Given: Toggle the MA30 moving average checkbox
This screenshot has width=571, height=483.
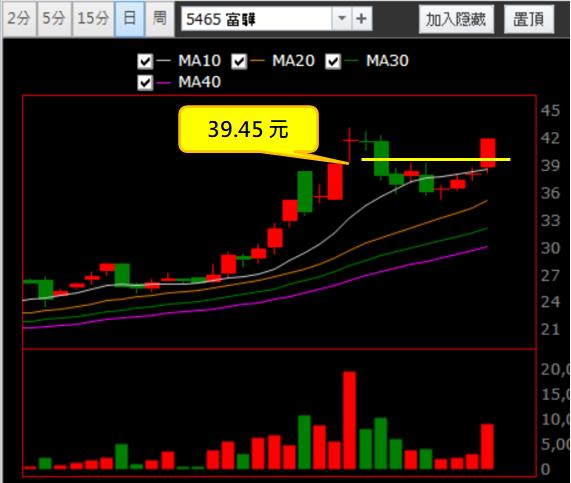Looking at the screenshot, I should (x=333, y=61).
